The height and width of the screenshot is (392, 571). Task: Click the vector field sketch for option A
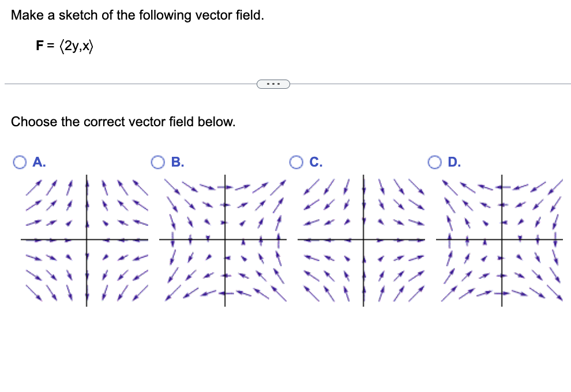(84, 239)
